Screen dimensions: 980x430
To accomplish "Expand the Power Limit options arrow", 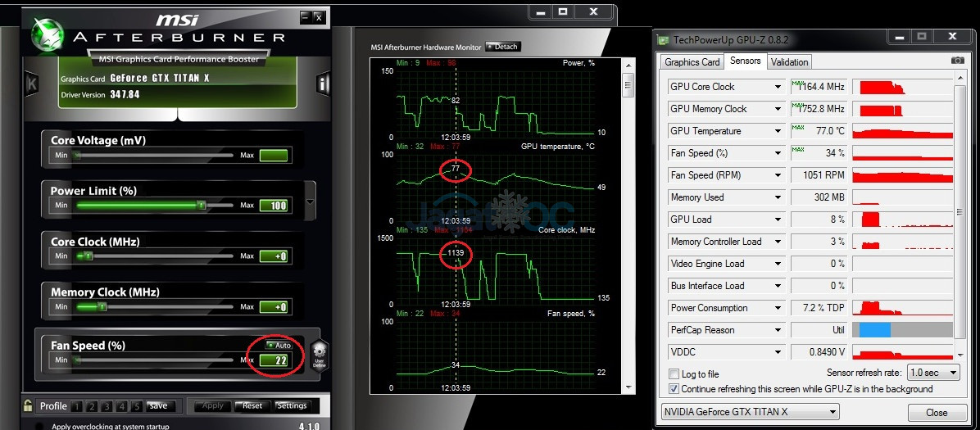I will [x=310, y=201].
